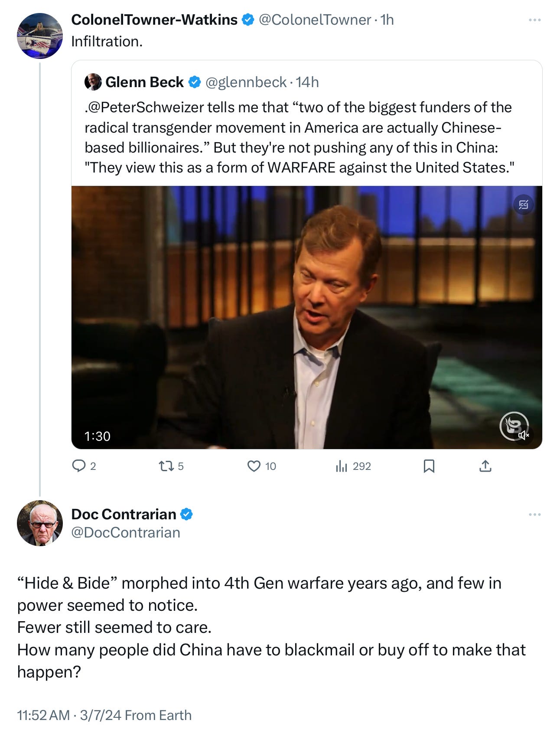Open more options for Doc Contrarian's tweet
The width and height of the screenshot is (560, 733).
coord(534,515)
